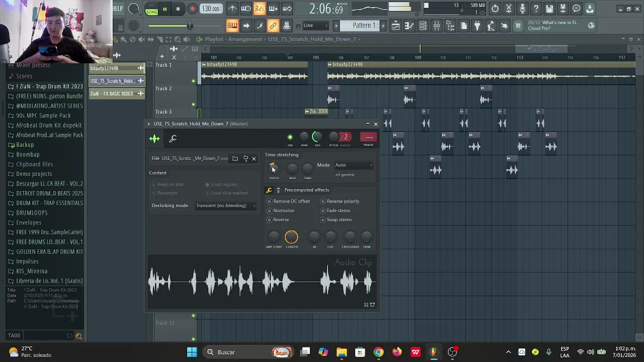Viewport: 644px width, 362px height.
Task: Switch to wrench settings tab in channel window
Action: coord(173,139)
